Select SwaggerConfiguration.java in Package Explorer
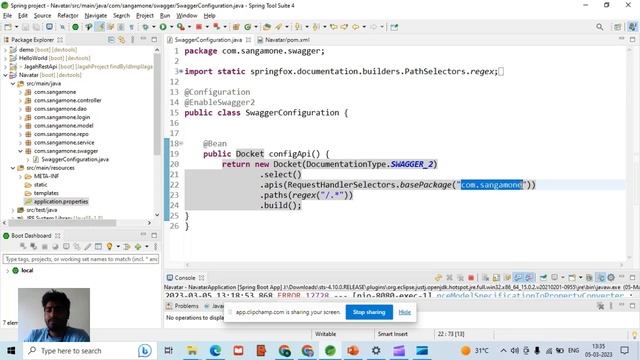Viewport: 640px width, 360px height. pos(75,160)
